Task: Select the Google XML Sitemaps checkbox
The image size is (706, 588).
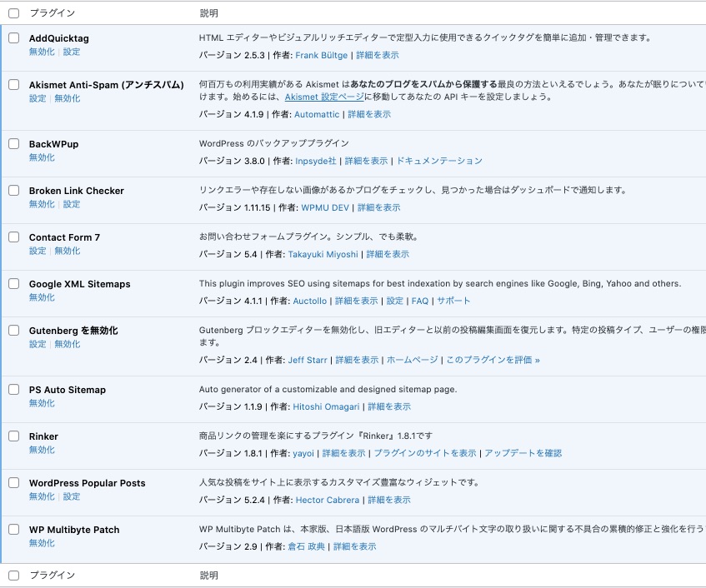Action: (x=14, y=283)
